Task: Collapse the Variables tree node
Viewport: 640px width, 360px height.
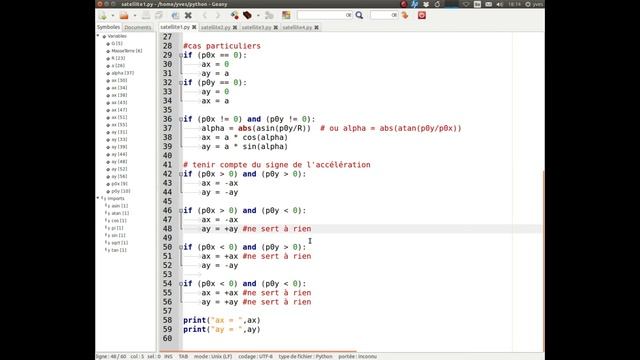Action: point(98,36)
